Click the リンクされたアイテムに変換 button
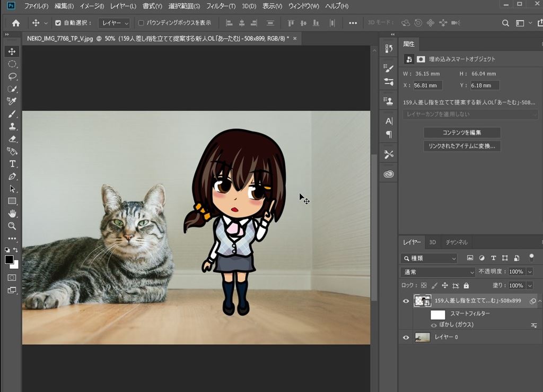The width and height of the screenshot is (543, 392). (x=462, y=146)
